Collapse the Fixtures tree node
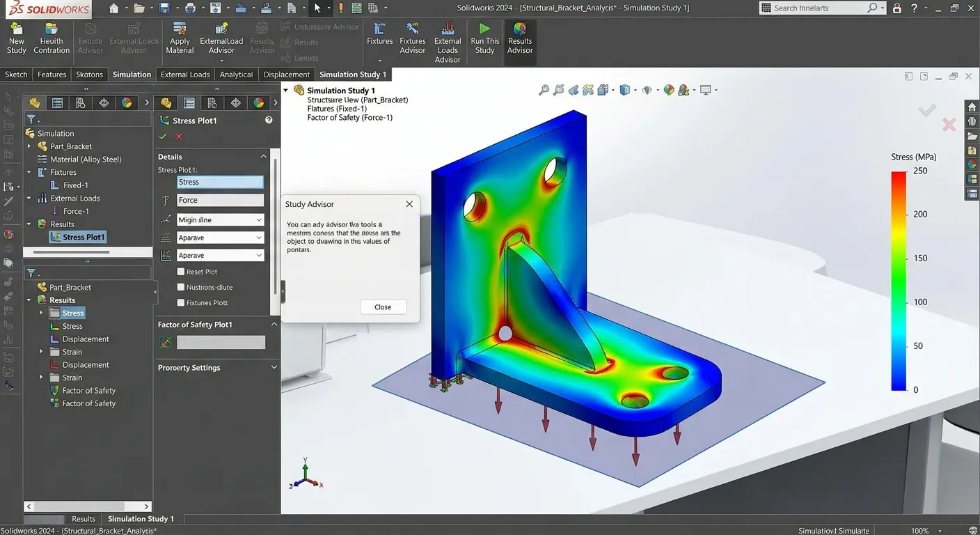 point(29,172)
